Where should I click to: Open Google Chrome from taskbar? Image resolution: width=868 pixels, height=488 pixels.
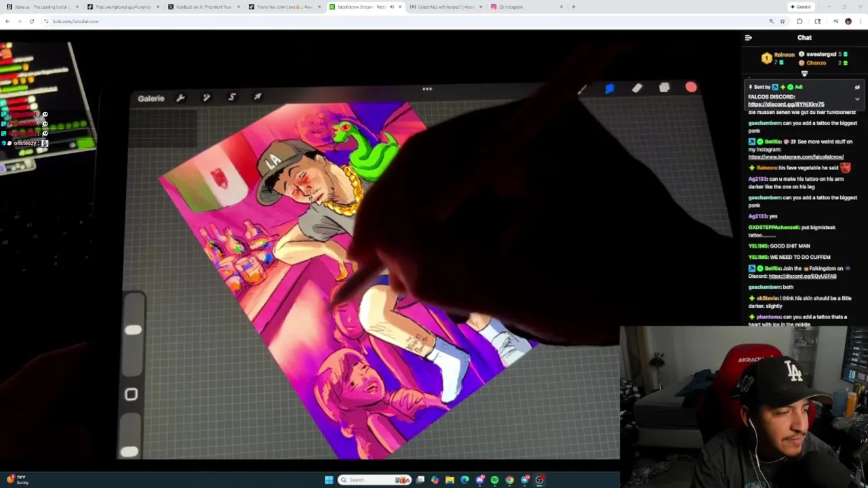[x=509, y=480]
